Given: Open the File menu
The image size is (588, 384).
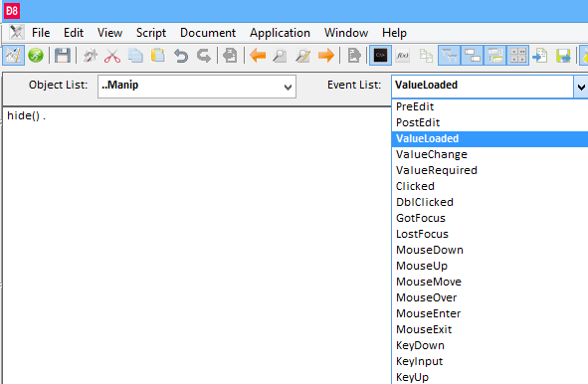Looking at the screenshot, I should point(41,33).
